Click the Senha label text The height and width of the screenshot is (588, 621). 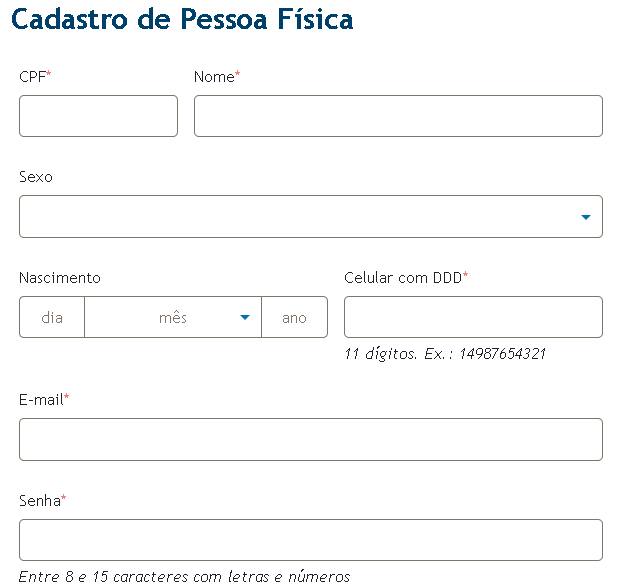tap(40, 500)
